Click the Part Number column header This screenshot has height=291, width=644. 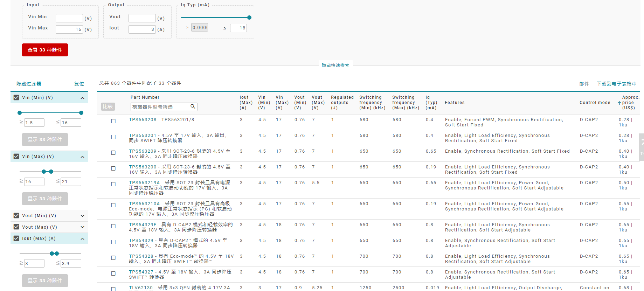145,97
